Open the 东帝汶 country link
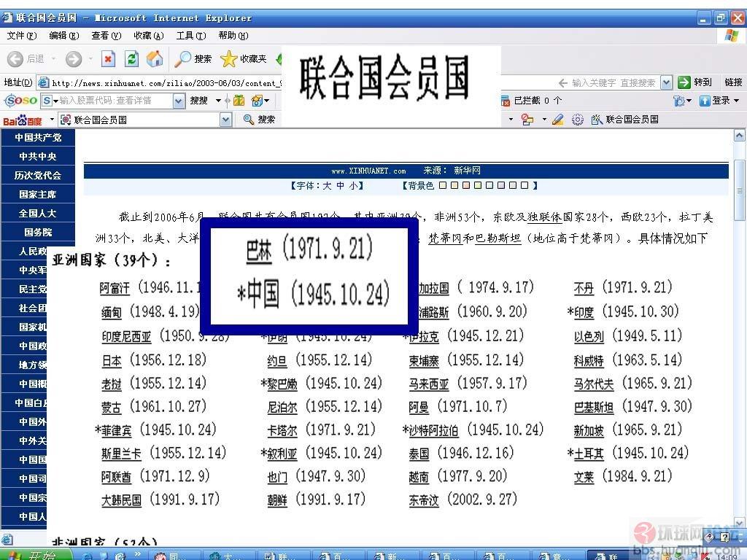Screen dimensions: 747x560 (424, 500)
